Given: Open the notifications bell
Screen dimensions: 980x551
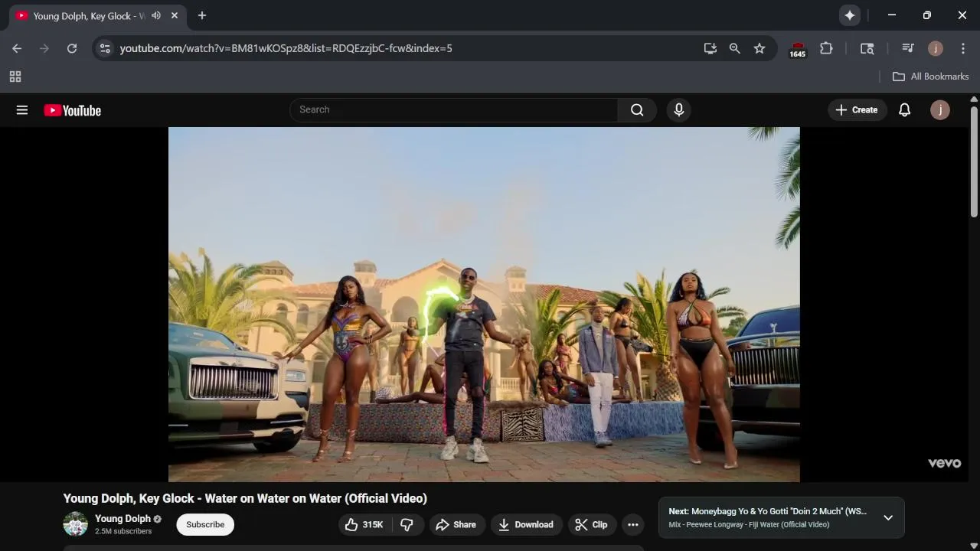Looking at the screenshot, I should coord(904,110).
